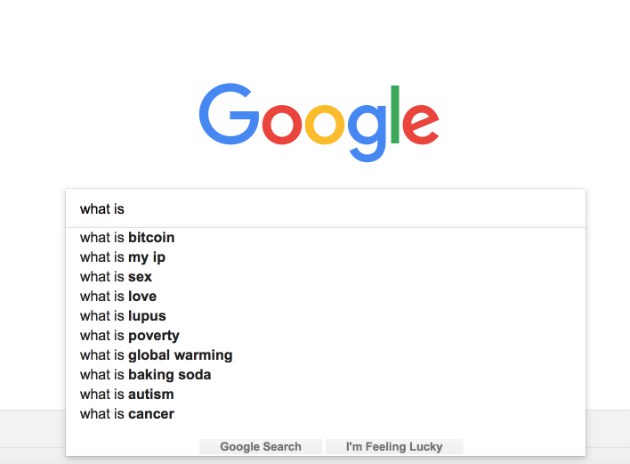Select the 'what is bitcoin' suggestion

point(127,238)
